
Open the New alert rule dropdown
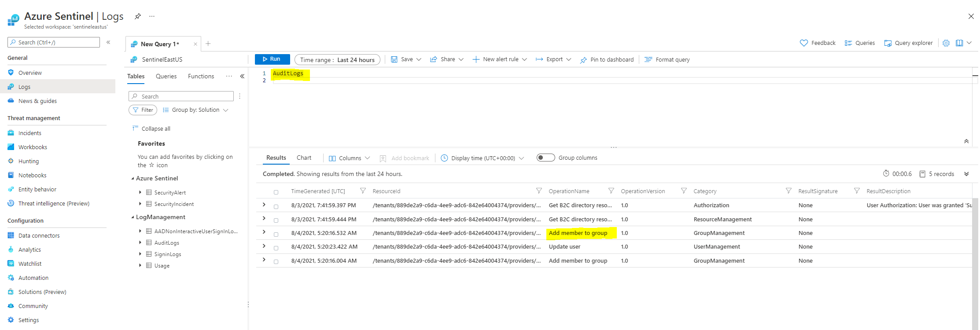[x=500, y=59]
